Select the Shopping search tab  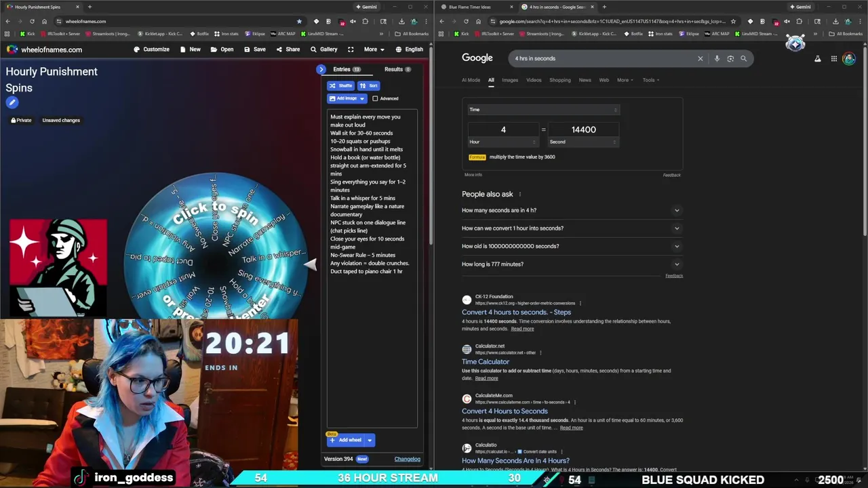point(560,80)
